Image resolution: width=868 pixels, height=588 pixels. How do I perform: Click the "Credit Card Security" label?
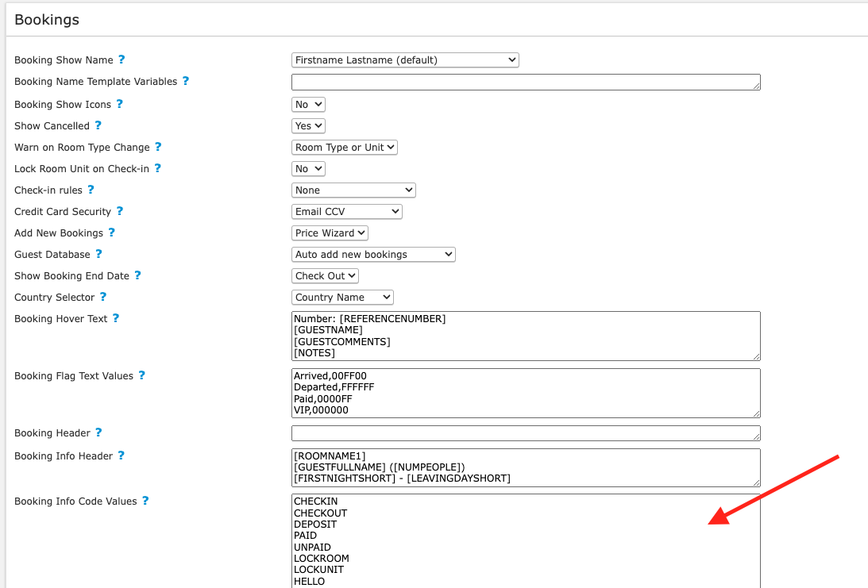63,212
